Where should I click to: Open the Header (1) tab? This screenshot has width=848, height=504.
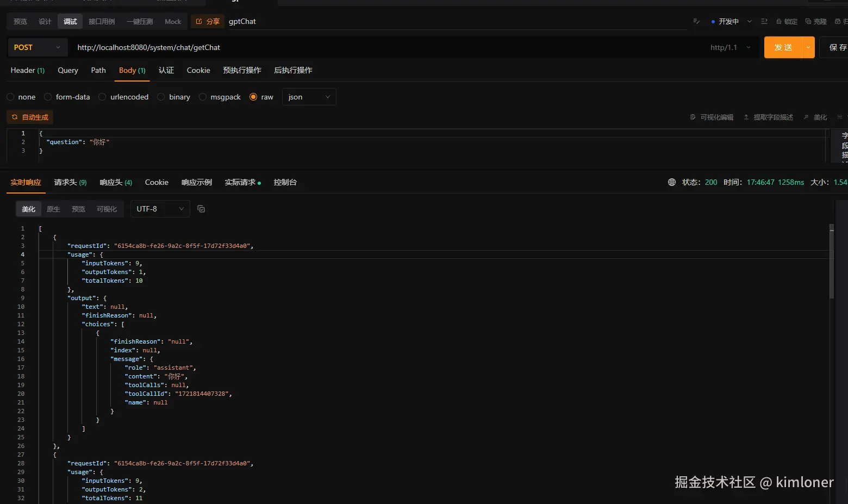tap(28, 70)
